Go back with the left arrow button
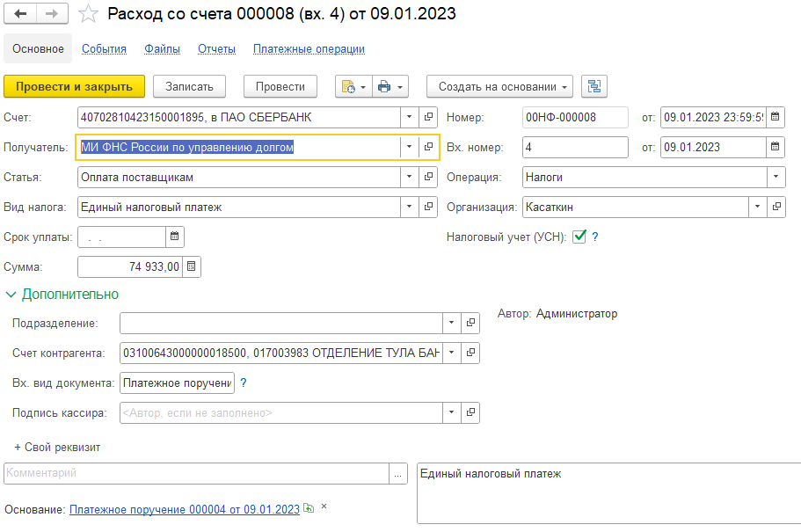801x532 pixels. [x=20, y=14]
